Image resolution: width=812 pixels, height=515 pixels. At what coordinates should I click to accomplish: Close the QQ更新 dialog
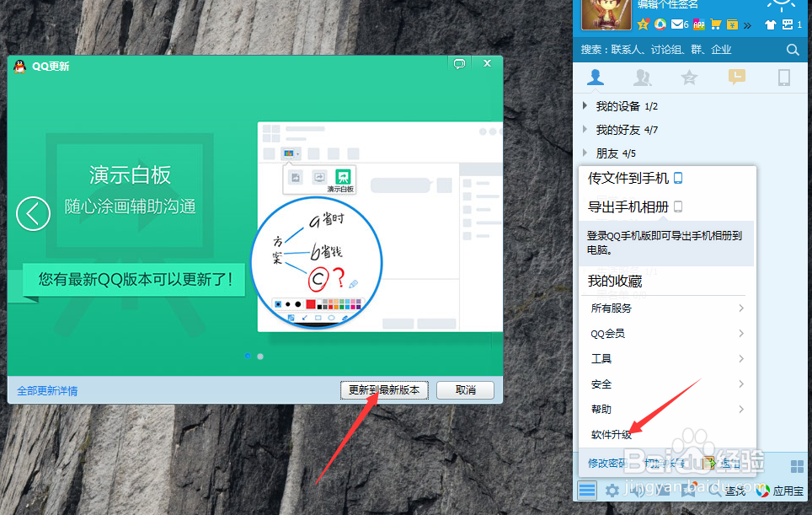[x=488, y=63]
